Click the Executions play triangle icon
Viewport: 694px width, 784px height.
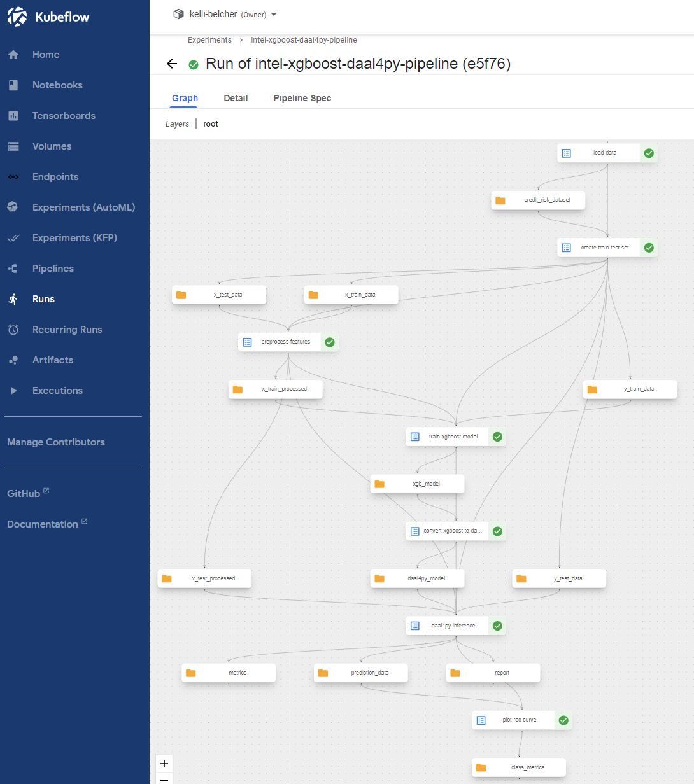coord(13,391)
